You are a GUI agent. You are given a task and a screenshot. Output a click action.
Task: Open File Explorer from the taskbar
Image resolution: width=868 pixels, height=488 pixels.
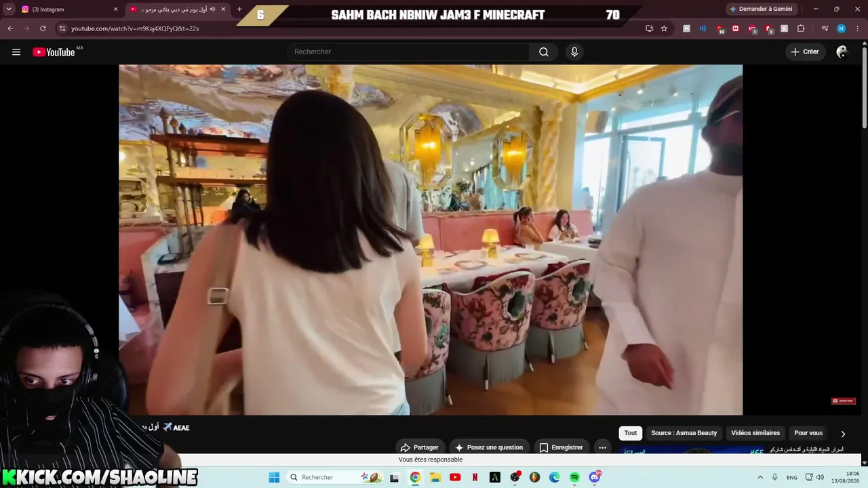pos(435,477)
